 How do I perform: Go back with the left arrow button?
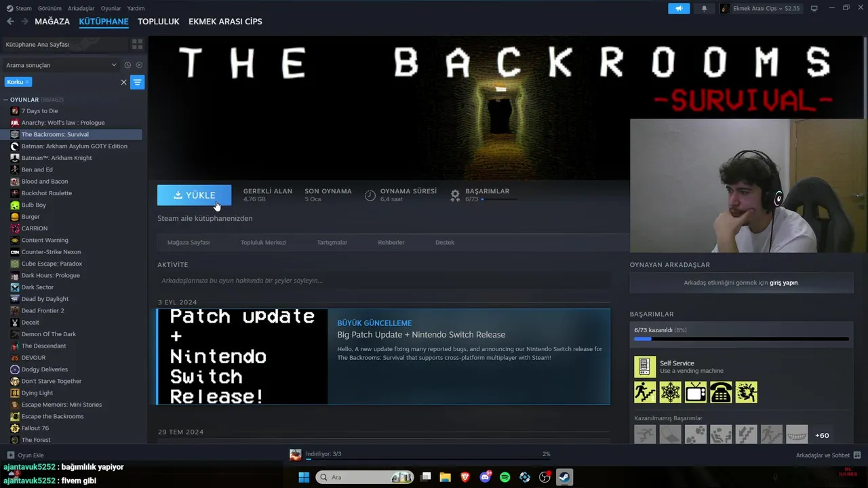(x=10, y=22)
